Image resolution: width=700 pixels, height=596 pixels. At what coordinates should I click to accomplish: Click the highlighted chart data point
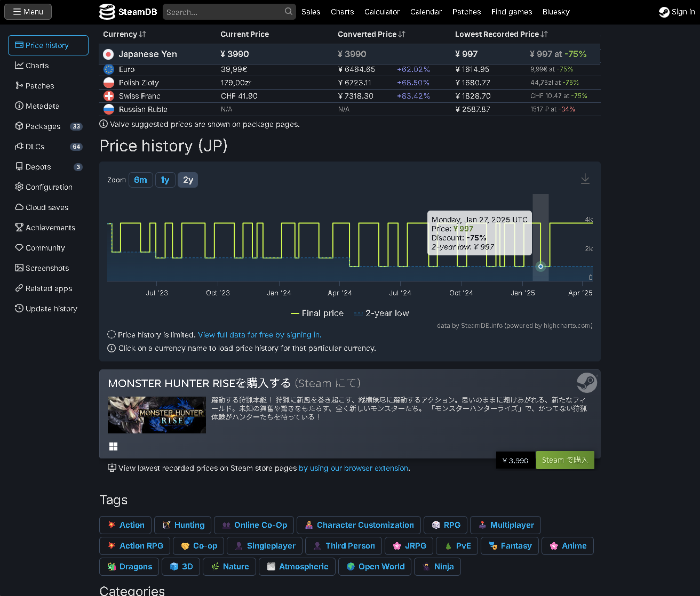click(540, 267)
